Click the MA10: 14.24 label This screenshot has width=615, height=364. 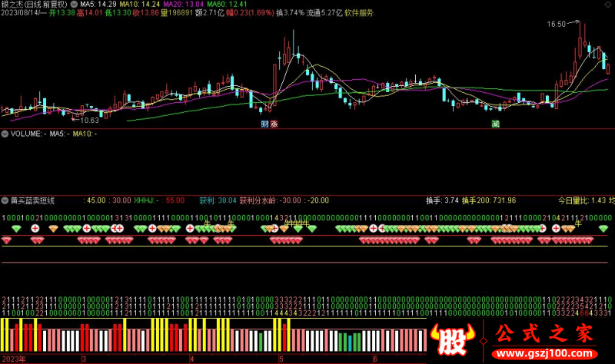140,5
